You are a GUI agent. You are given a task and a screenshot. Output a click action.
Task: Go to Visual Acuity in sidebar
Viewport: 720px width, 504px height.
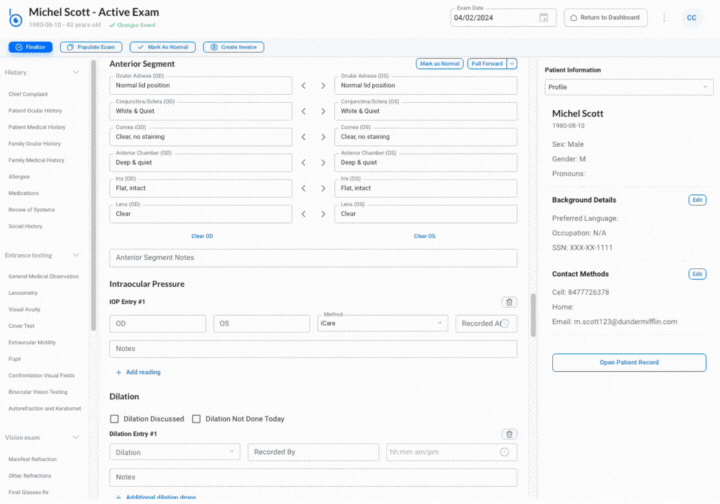coord(24,310)
